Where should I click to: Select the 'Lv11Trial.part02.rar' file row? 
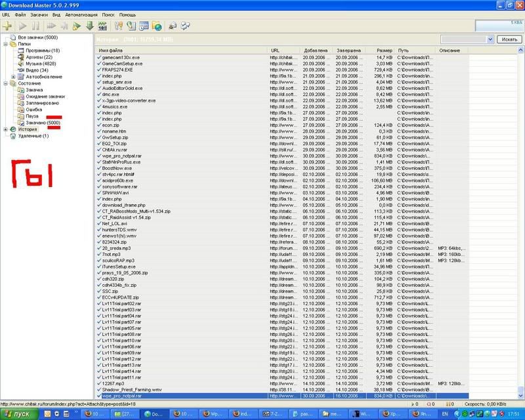click(x=282, y=303)
